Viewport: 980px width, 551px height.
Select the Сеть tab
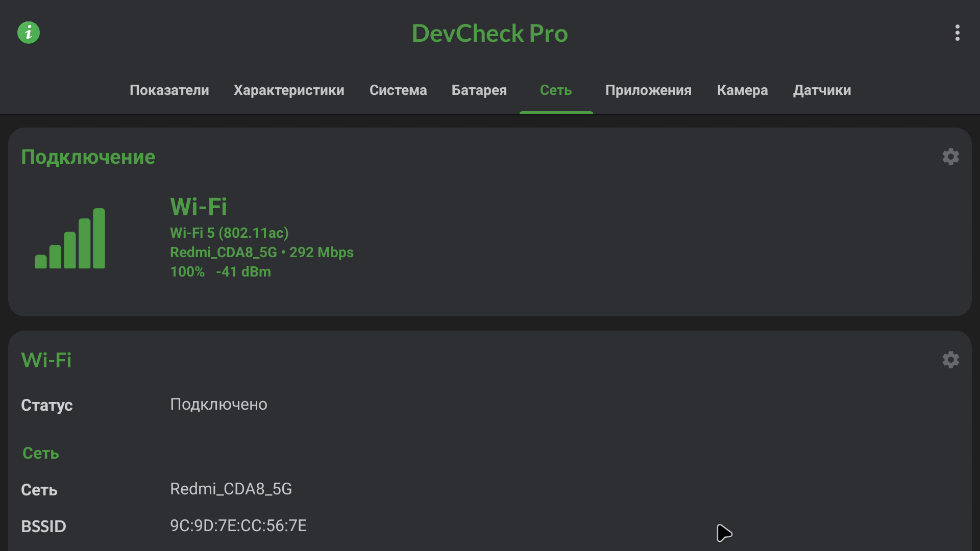click(x=556, y=90)
